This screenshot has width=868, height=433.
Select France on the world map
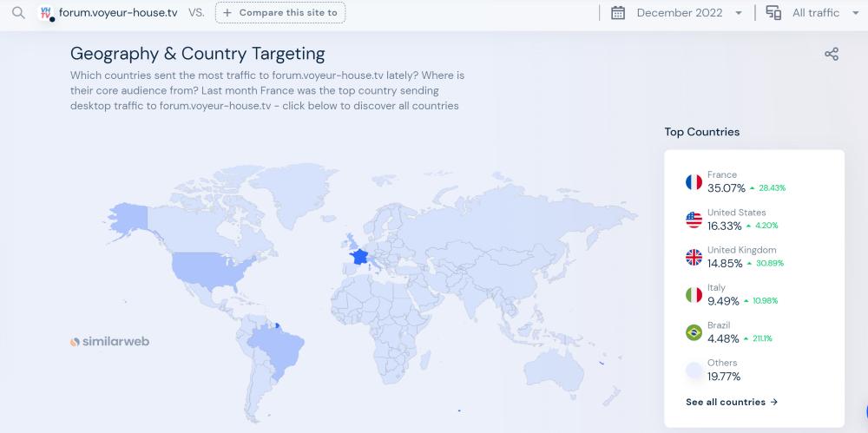[x=358, y=257]
